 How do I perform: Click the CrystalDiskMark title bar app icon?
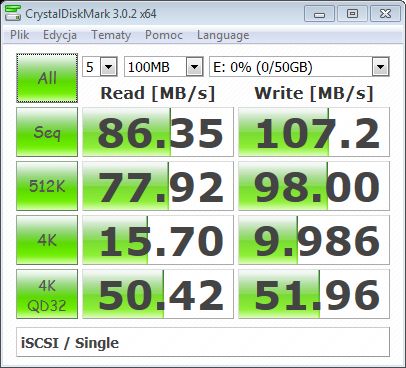click(13, 13)
